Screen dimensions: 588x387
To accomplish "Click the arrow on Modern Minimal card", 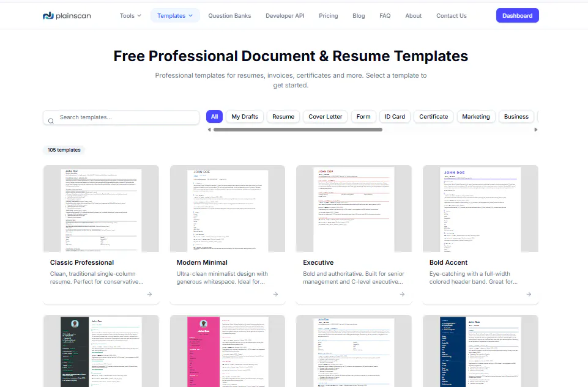I will click(275, 295).
